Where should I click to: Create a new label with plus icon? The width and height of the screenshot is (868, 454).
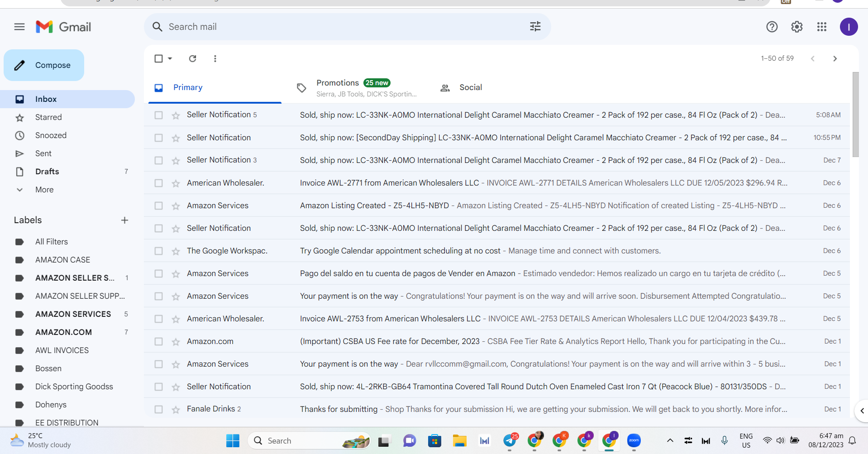[125, 220]
